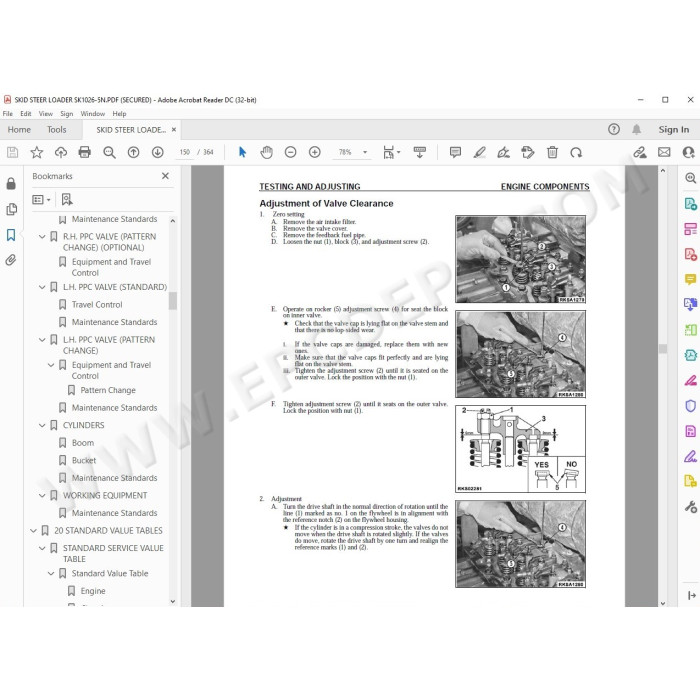This screenshot has width=700, height=700.
Task: Toggle the Bookmarks panel icon in sidebar
Action: coord(11,235)
